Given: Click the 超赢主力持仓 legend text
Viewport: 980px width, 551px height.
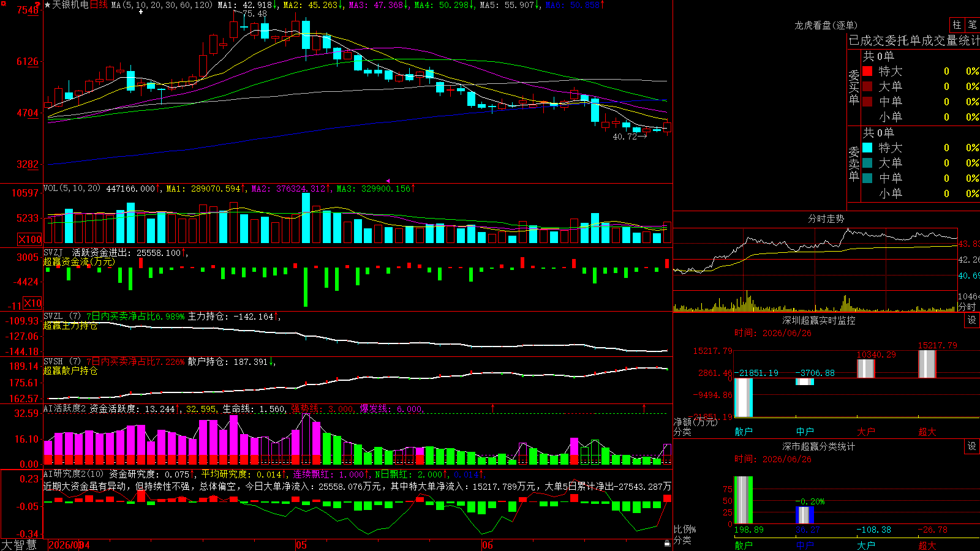Looking at the screenshot, I should point(70,326).
